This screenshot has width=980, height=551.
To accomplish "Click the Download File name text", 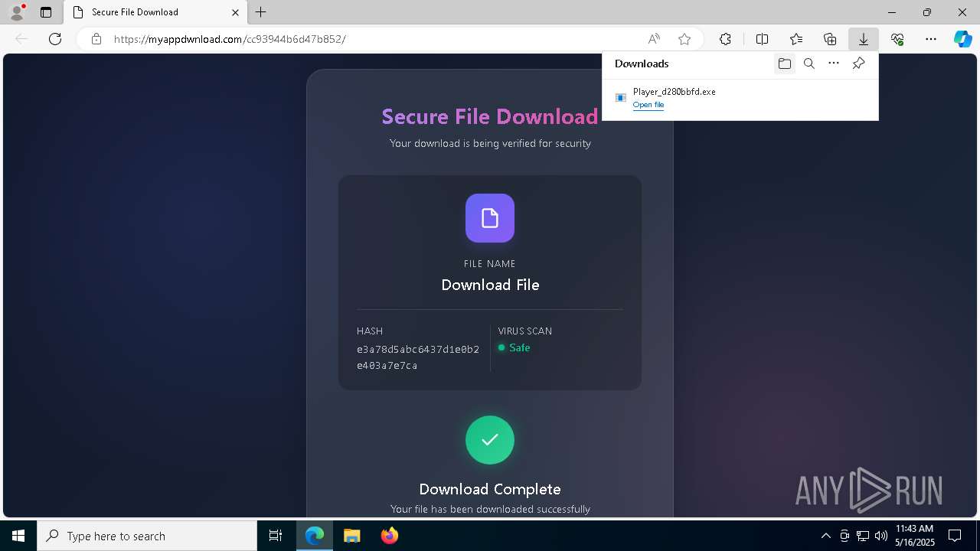I will coord(490,285).
